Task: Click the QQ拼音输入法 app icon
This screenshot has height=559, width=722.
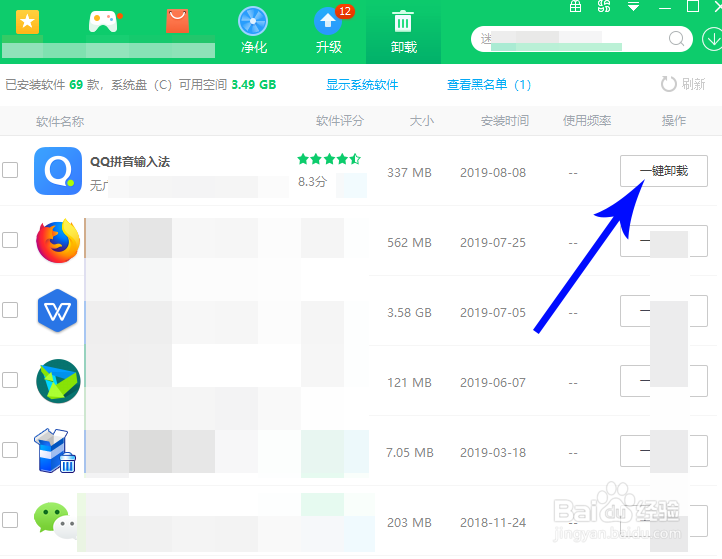Action: point(58,171)
